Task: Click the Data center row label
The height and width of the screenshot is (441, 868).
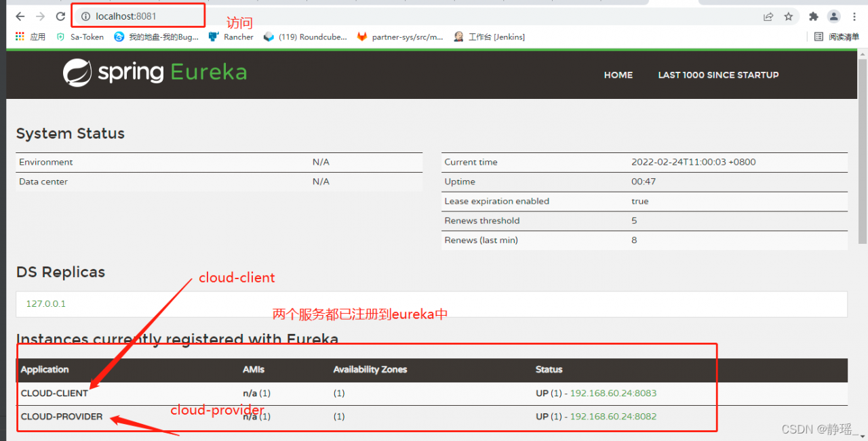Action: [43, 182]
